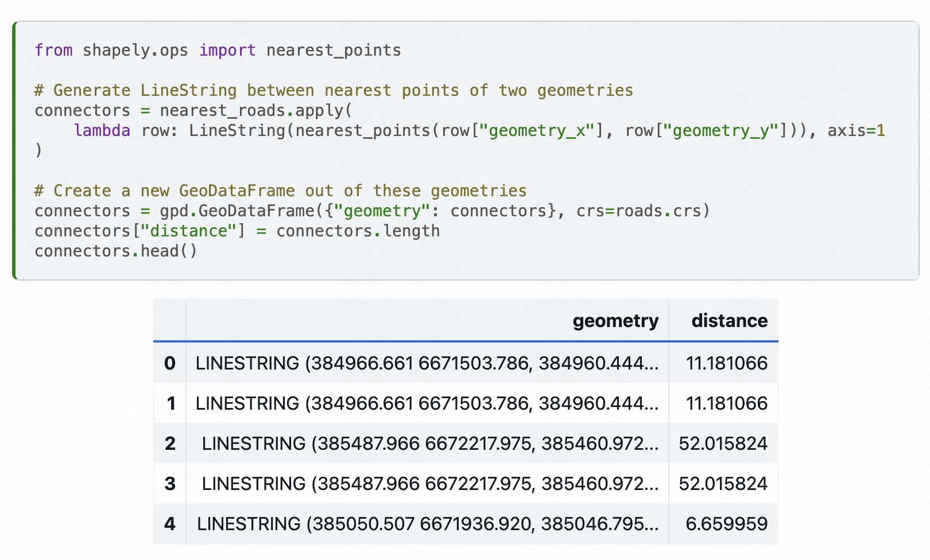Click the comment about generating LineString
The width and height of the screenshot is (930, 560).
click(333, 90)
